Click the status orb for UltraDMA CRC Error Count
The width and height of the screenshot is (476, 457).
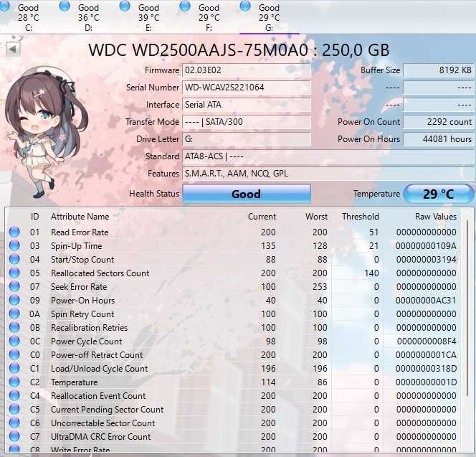[14, 436]
